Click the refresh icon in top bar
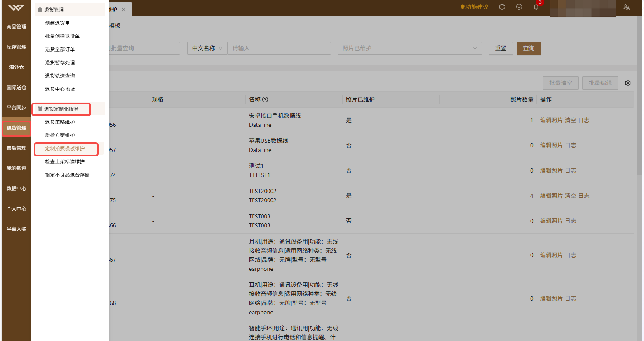 [x=502, y=7]
